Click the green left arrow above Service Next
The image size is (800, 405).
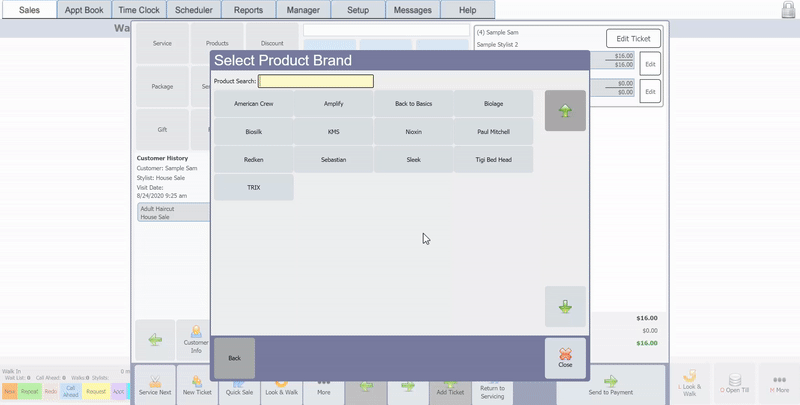click(x=156, y=340)
